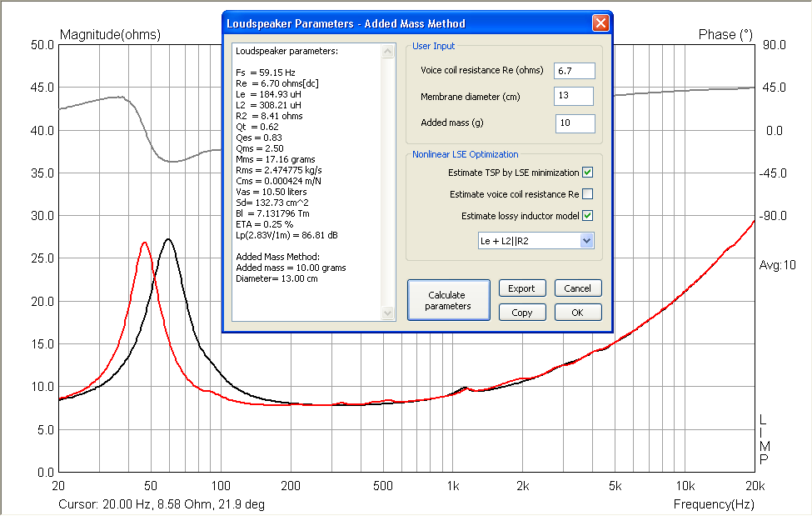Click the red impedance curve peak near 50 Hz
Viewport: 812px width, 516px height.
click(x=144, y=243)
